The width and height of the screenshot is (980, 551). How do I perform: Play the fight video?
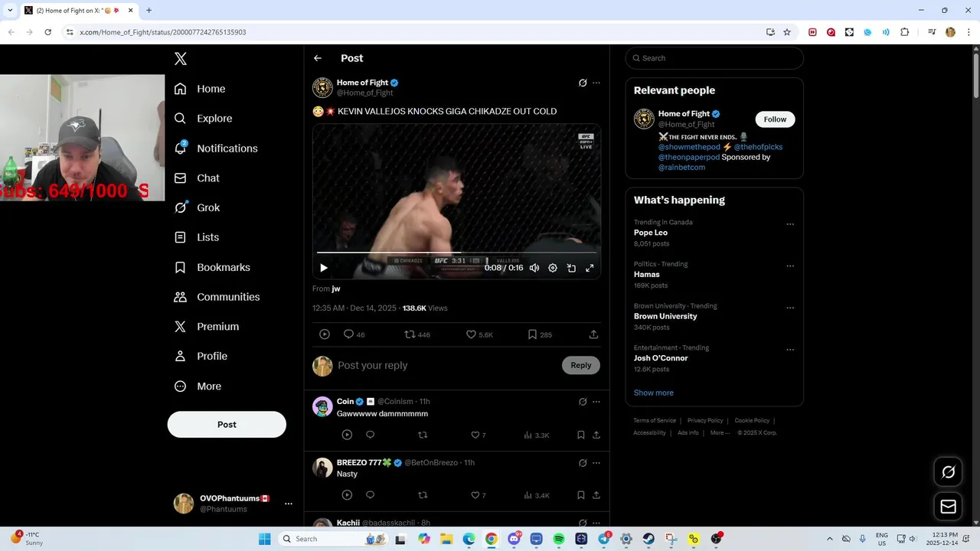pyautogui.click(x=323, y=268)
